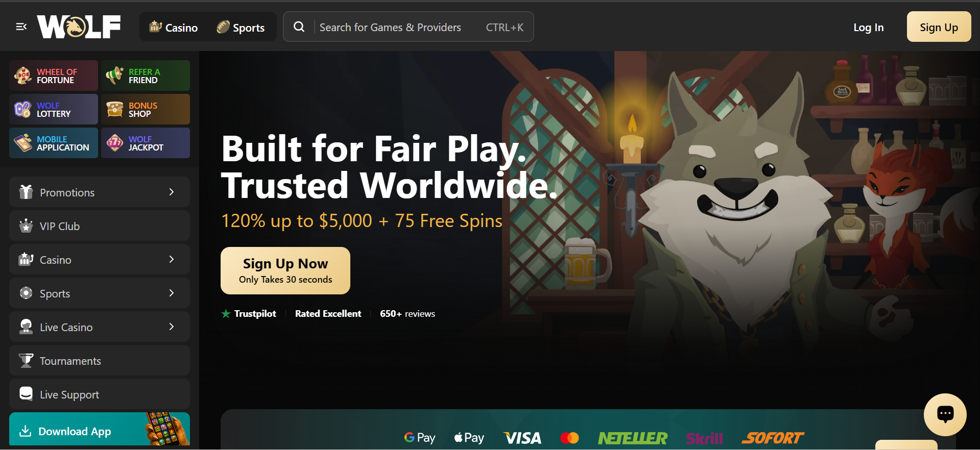Open the Mobile Application tile
980x450 pixels.
(54, 143)
